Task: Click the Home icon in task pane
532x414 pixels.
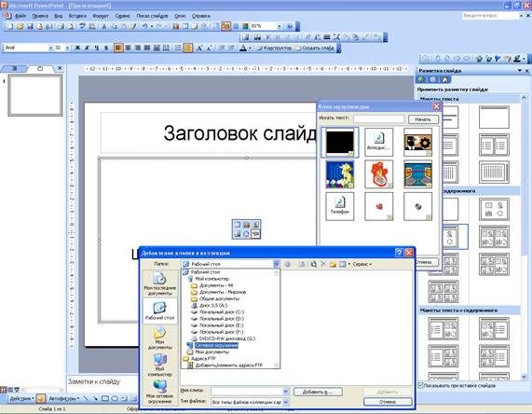Action: 444,79
